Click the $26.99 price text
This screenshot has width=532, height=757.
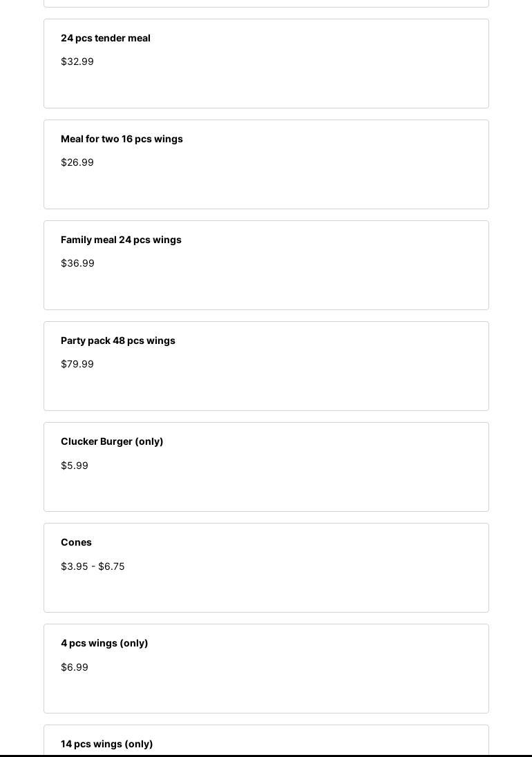point(77,162)
